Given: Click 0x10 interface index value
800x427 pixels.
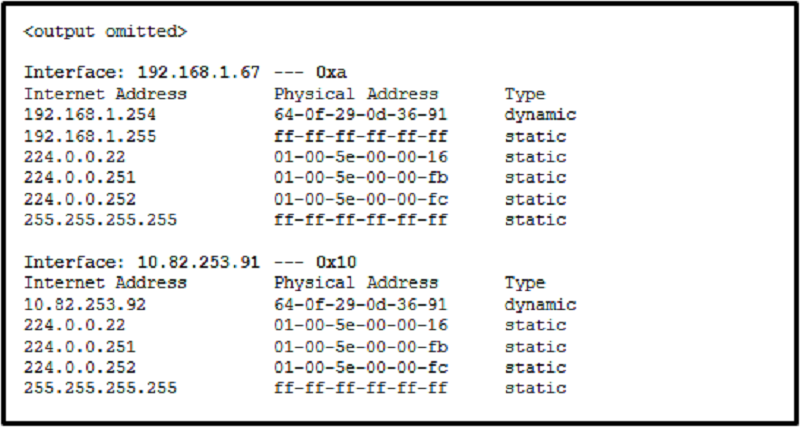Looking at the screenshot, I should (336, 262).
